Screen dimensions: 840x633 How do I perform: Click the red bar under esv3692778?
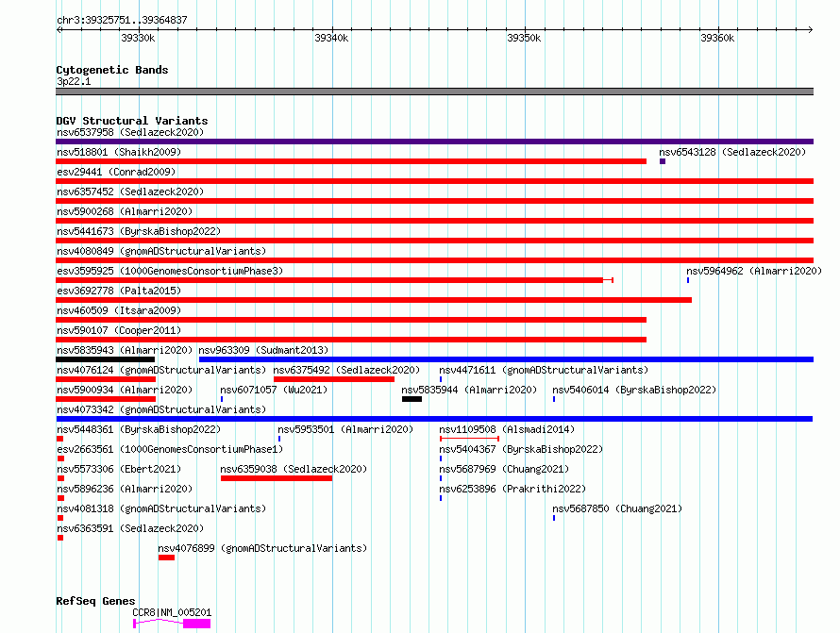pos(374,300)
